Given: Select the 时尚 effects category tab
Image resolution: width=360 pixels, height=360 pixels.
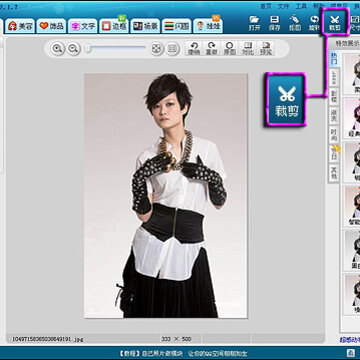Looking at the screenshot, I should tap(334, 134).
